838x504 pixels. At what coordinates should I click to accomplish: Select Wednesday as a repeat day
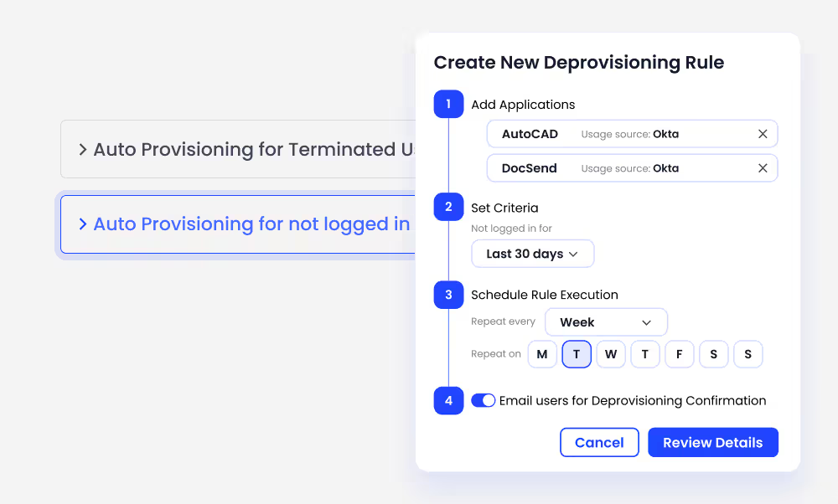pyautogui.click(x=611, y=354)
